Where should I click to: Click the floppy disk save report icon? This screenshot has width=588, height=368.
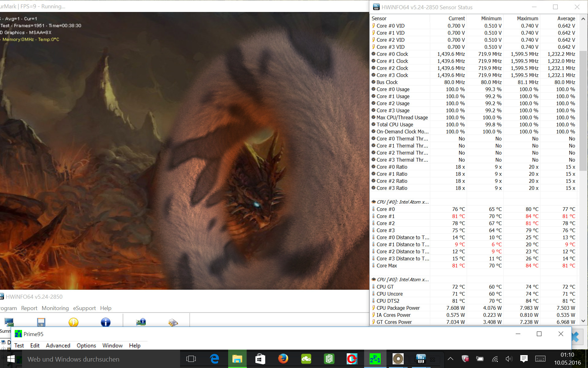[41, 322]
